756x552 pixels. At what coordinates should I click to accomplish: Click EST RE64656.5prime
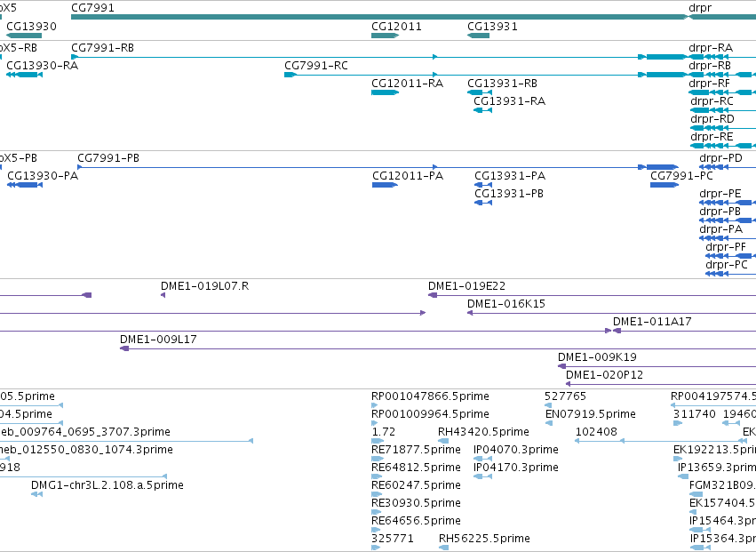(x=376, y=531)
